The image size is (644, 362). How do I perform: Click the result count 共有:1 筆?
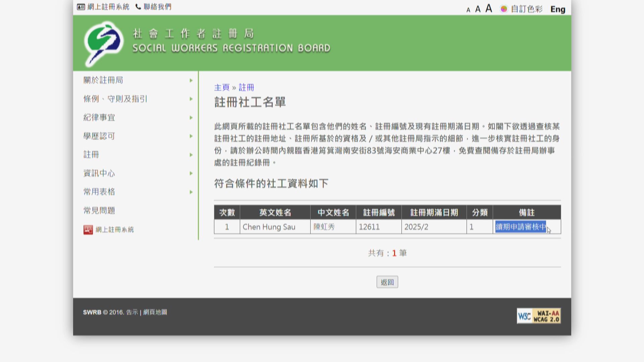pos(387,253)
